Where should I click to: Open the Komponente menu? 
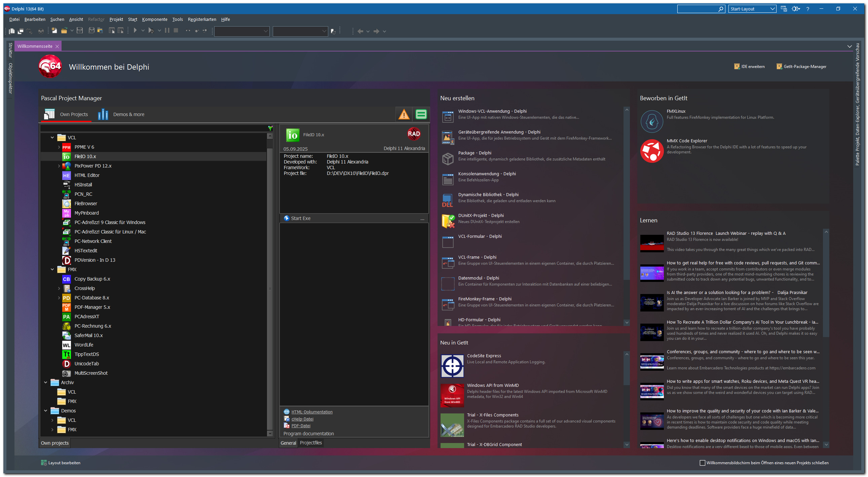154,19
